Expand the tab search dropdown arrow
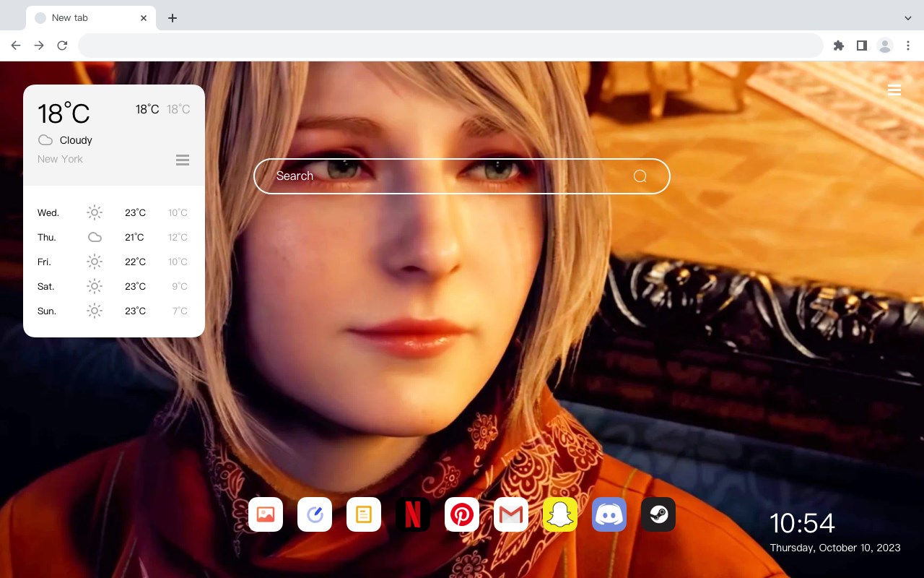Image resolution: width=924 pixels, height=578 pixels. coord(908,18)
